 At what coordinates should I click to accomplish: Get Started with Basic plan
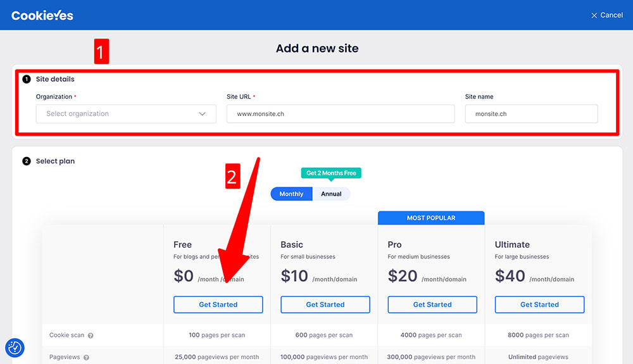pos(325,304)
